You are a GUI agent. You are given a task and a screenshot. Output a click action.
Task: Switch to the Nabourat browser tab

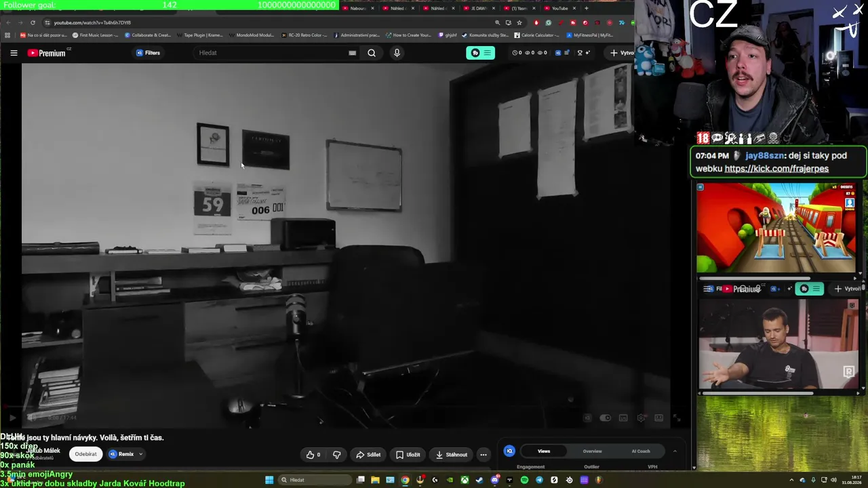(357, 8)
